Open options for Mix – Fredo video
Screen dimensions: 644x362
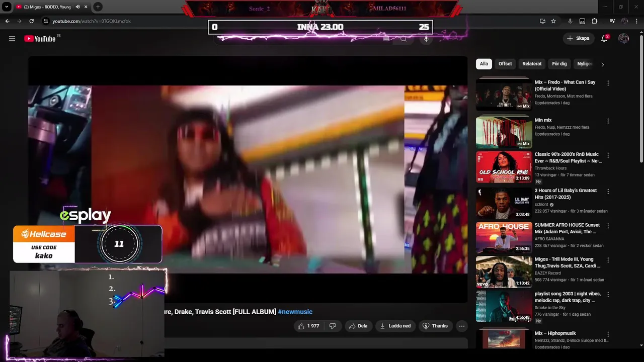(x=608, y=83)
